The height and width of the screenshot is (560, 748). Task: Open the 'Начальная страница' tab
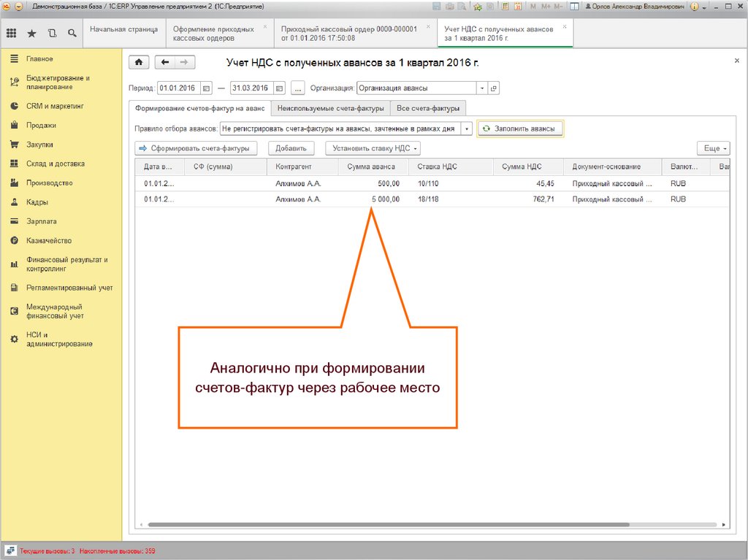point(123,29)
